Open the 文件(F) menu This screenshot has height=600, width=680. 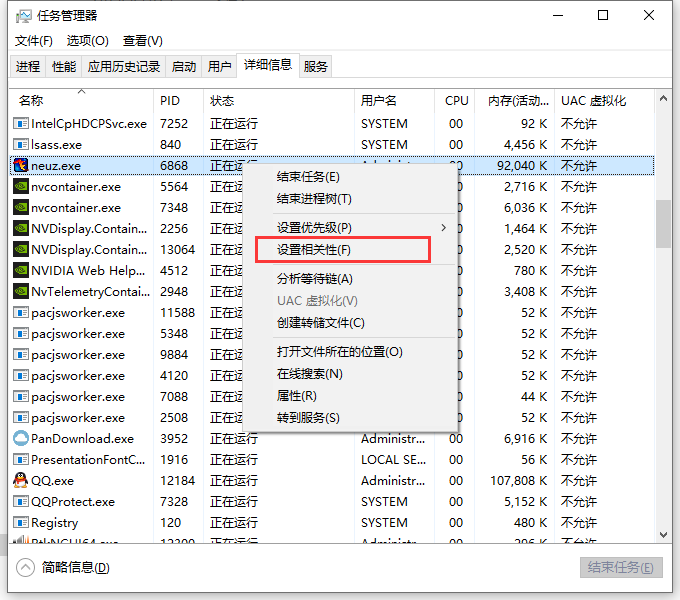point(33,41)
